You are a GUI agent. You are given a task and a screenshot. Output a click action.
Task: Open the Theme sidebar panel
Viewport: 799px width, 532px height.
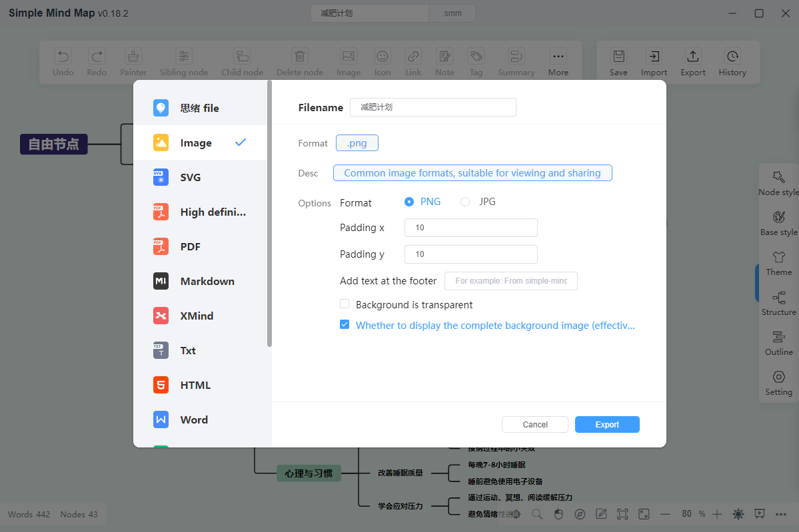[x=778, y=264]
